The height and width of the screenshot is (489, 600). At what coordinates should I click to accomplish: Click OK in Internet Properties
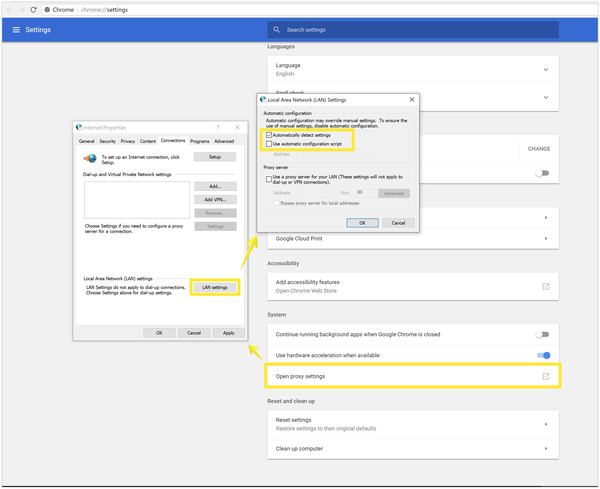pyautogui.click(x=159, y=333)
